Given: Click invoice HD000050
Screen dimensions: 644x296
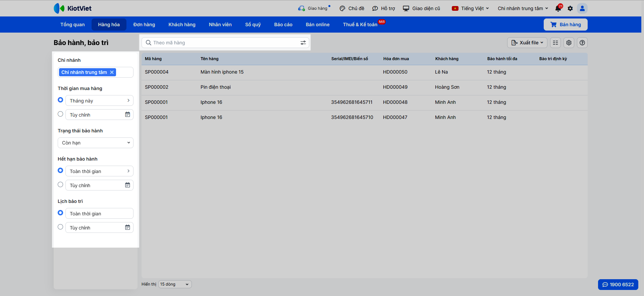Looking at the screenshot, I should click(x=395, y=72).
